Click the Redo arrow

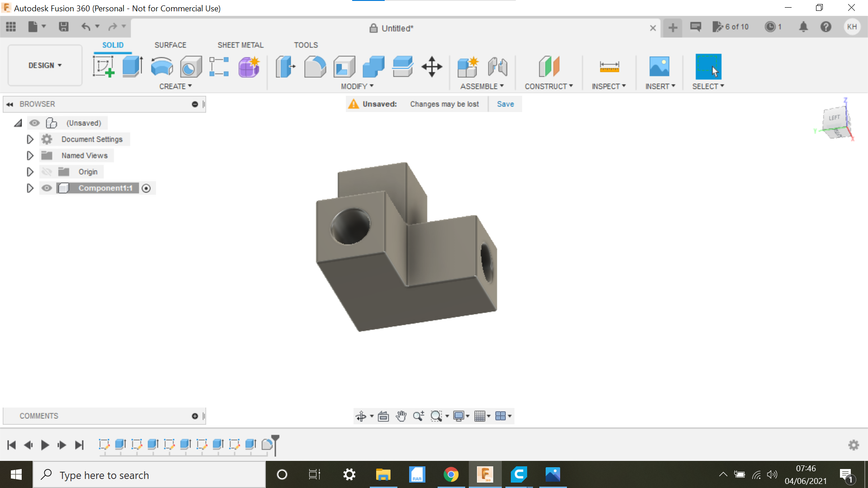pyautogui.click(x=113, y=27)
